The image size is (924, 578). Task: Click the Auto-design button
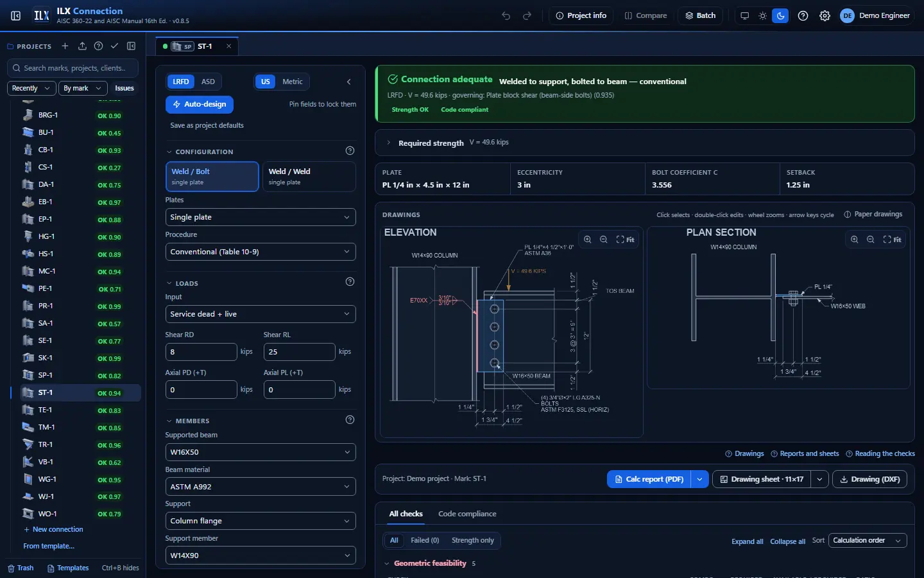click(200, 104)
